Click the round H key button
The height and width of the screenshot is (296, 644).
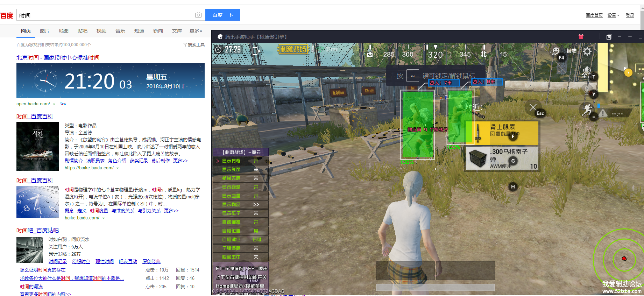(513, 187)
